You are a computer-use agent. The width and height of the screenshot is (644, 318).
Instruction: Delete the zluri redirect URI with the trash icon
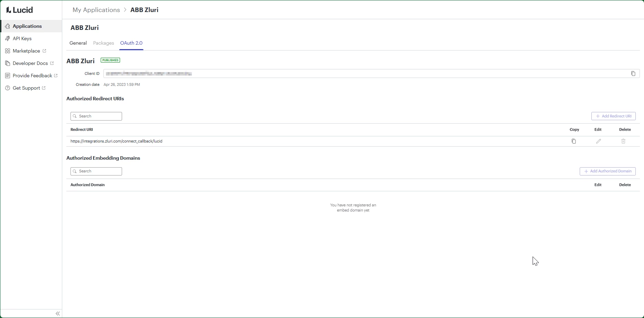(623, 141)
